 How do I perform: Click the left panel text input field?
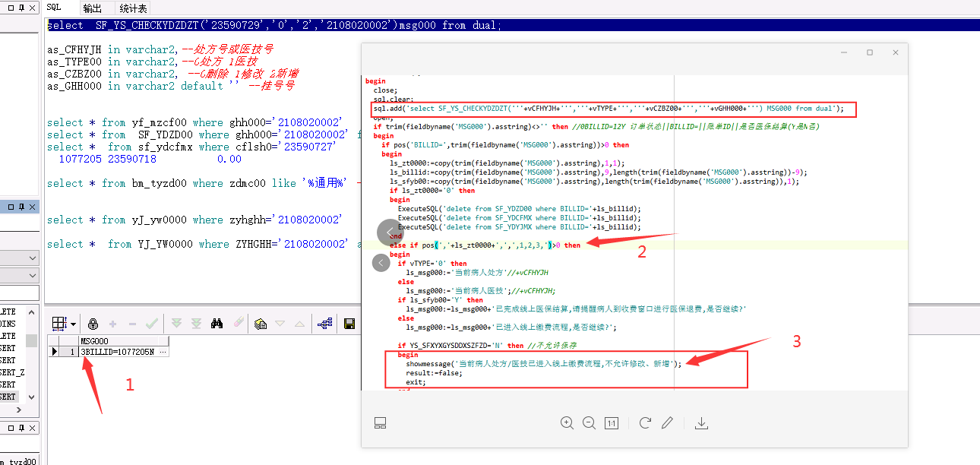pyautogui.click(x=19, y=293)
